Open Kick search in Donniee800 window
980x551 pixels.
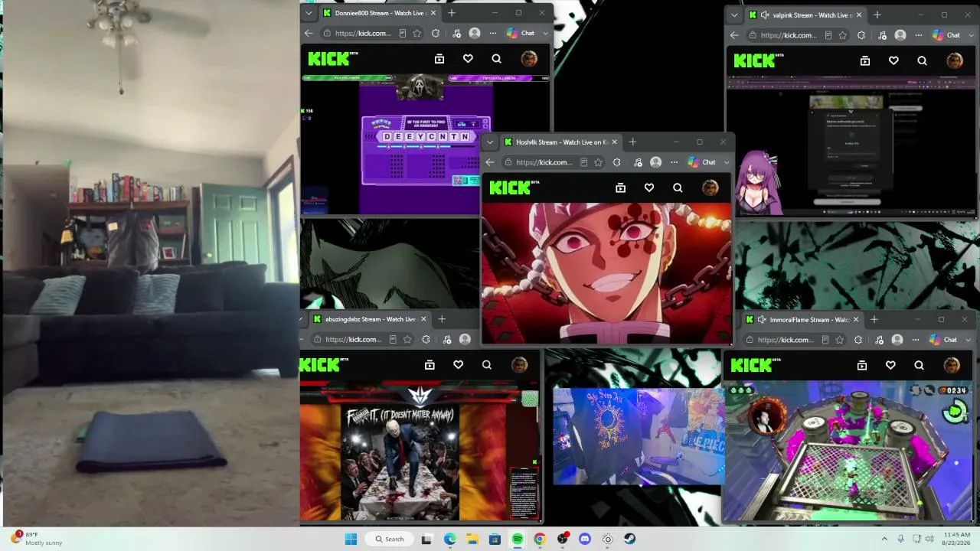point(496,59)
